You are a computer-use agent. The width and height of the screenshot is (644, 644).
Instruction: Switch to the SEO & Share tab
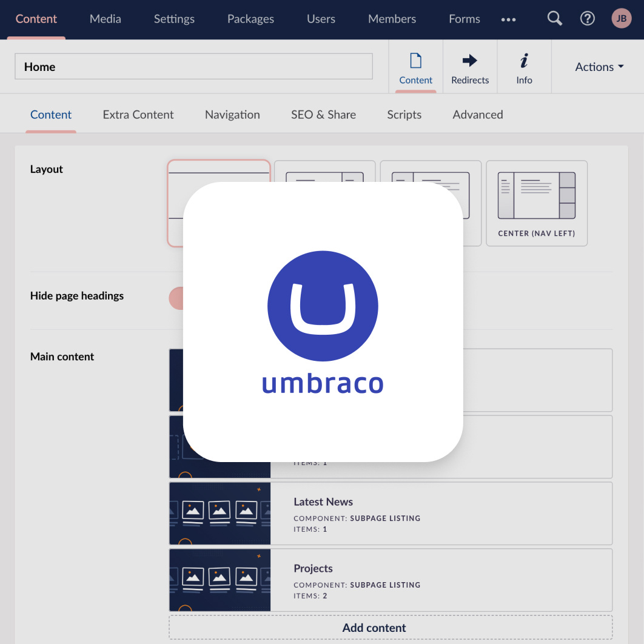coord(323,114)
